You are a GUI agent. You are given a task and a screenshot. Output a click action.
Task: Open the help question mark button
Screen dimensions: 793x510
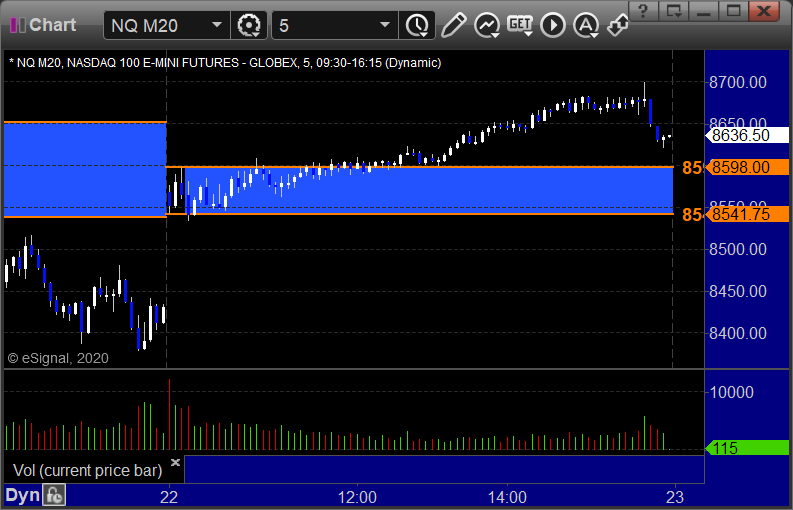tap(643, 11)
